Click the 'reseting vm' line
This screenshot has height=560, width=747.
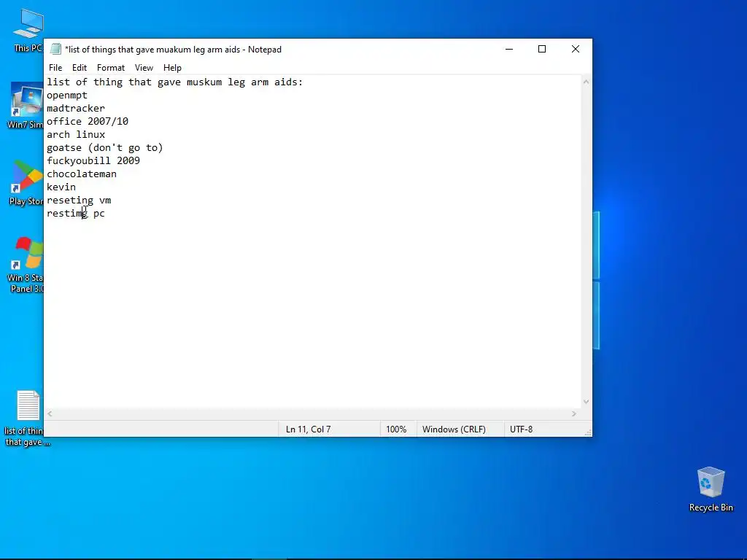tap(79, 201)
